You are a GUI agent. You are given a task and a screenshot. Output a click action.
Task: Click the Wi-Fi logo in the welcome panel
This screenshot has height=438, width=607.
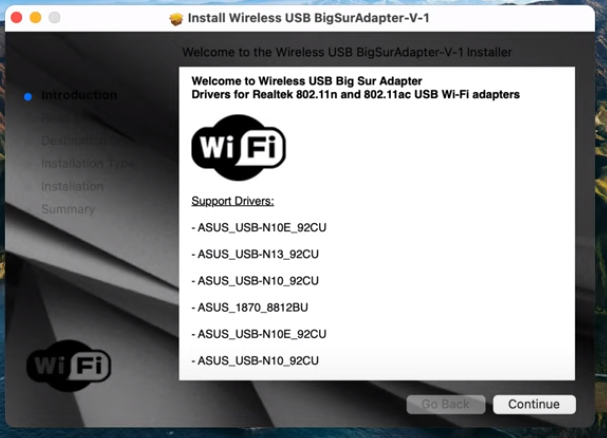point(238,147)
